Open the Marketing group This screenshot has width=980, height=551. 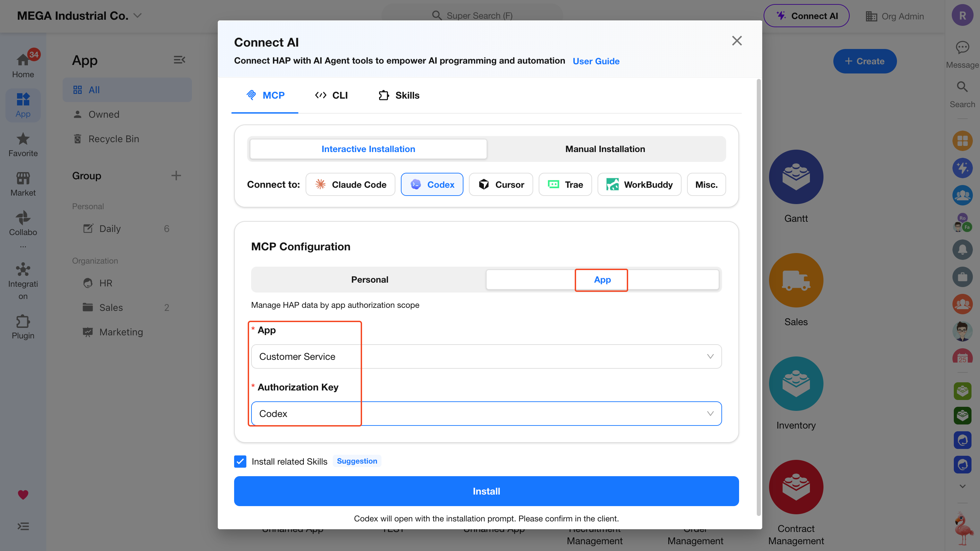tap(127, 332)
